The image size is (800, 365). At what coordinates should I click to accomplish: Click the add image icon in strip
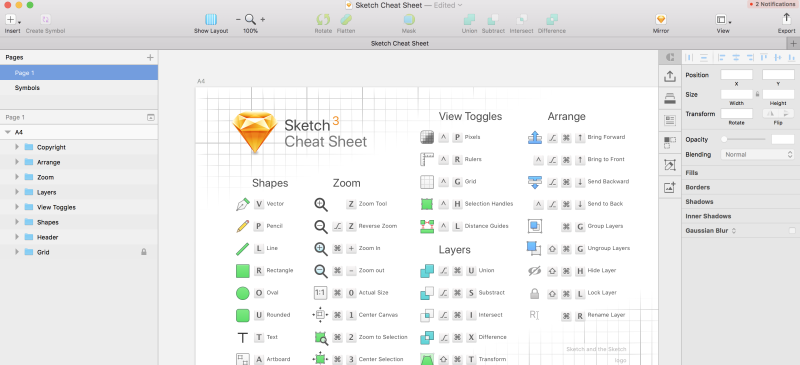[670, 187]
